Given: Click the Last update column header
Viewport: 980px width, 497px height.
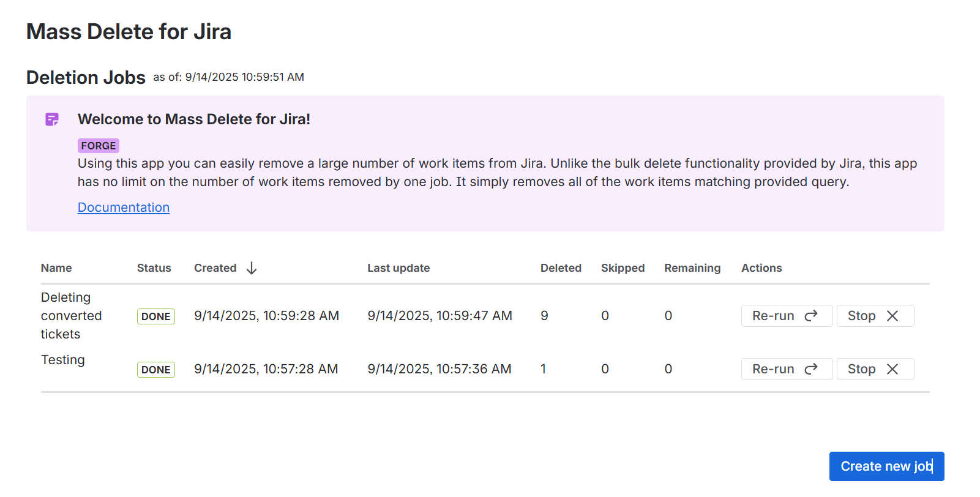Looking at the screenshot, I should pyautogui.click(x=398, y=268).
